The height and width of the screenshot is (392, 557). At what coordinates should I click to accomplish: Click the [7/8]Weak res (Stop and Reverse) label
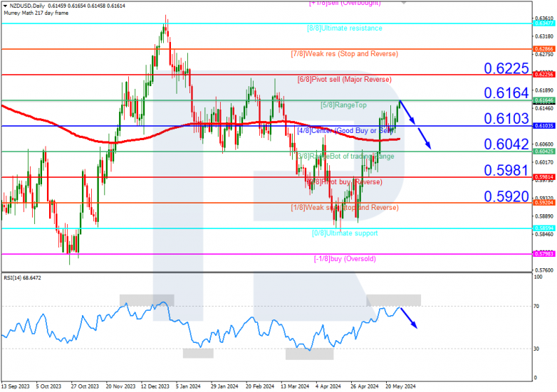(344, 53)
